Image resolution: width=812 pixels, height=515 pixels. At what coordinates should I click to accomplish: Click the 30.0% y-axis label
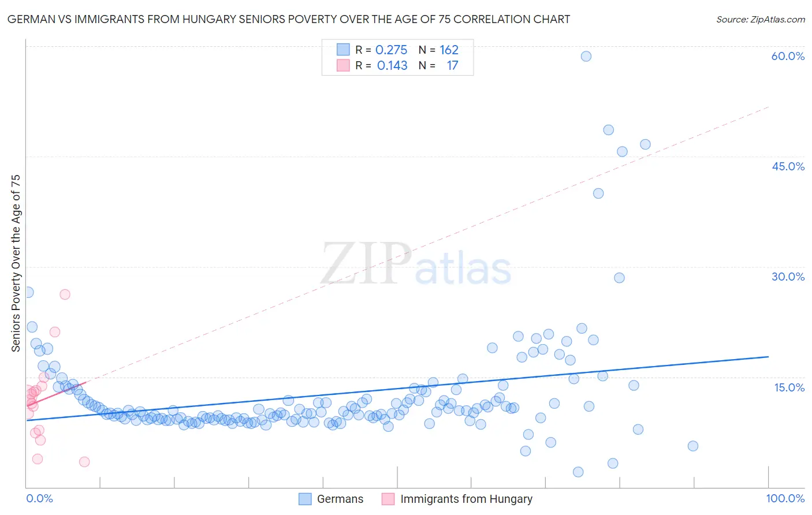[788, 277]
